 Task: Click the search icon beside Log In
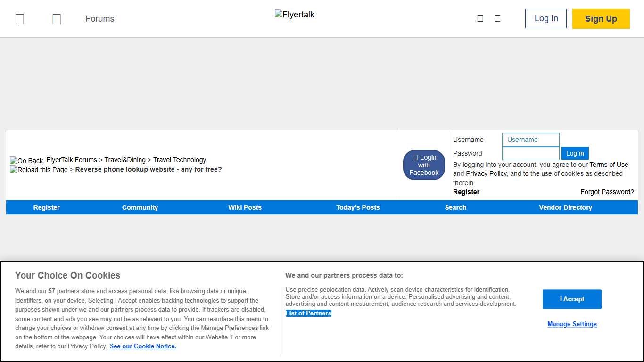[x=480, y=18]
